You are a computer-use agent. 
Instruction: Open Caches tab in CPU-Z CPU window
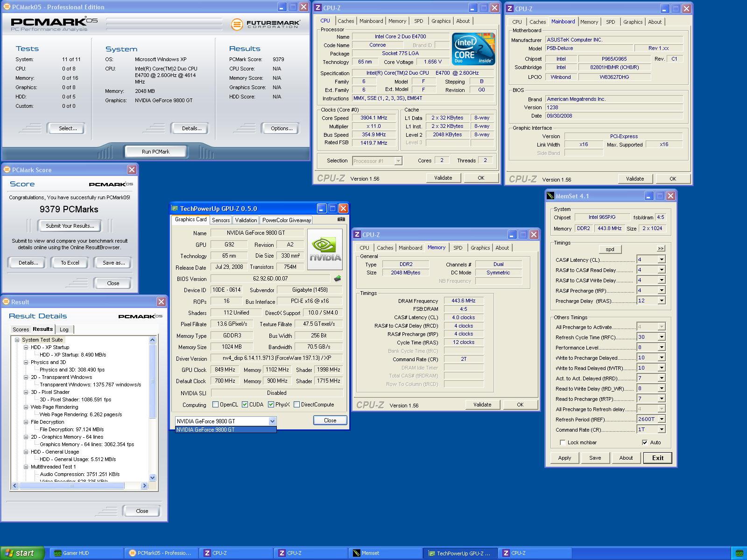[346, 21]
